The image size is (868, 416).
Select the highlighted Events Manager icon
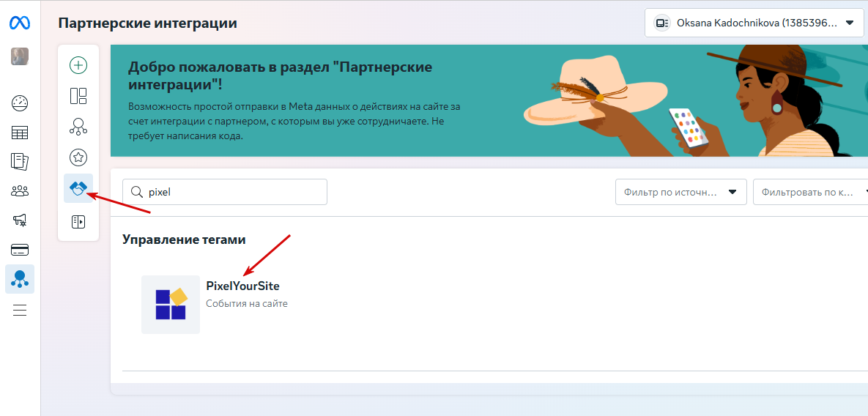click(x=20, y=279)
